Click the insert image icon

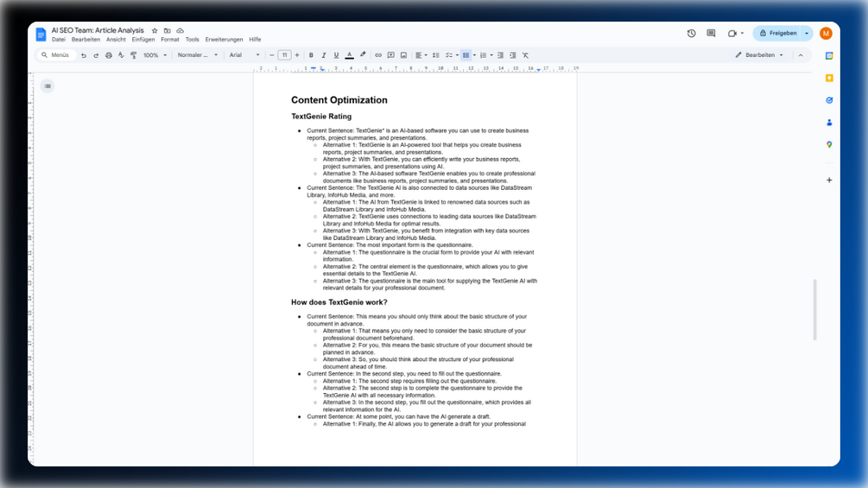[x=403, y=55]
